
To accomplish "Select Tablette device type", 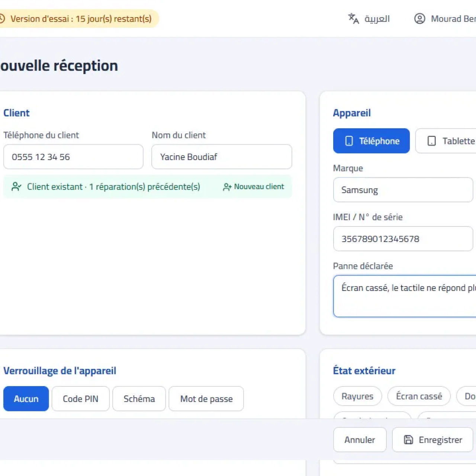I will coord(446,141).
